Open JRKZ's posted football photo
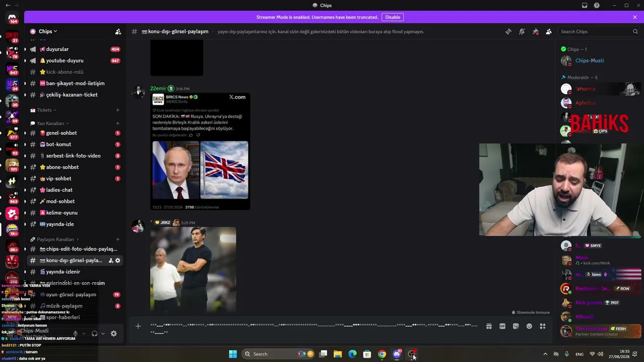 tap(193, 269)
